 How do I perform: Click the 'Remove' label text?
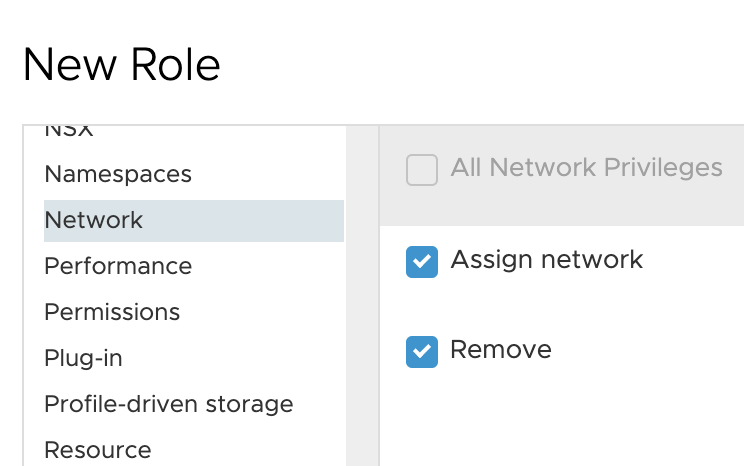click(501, 350)
